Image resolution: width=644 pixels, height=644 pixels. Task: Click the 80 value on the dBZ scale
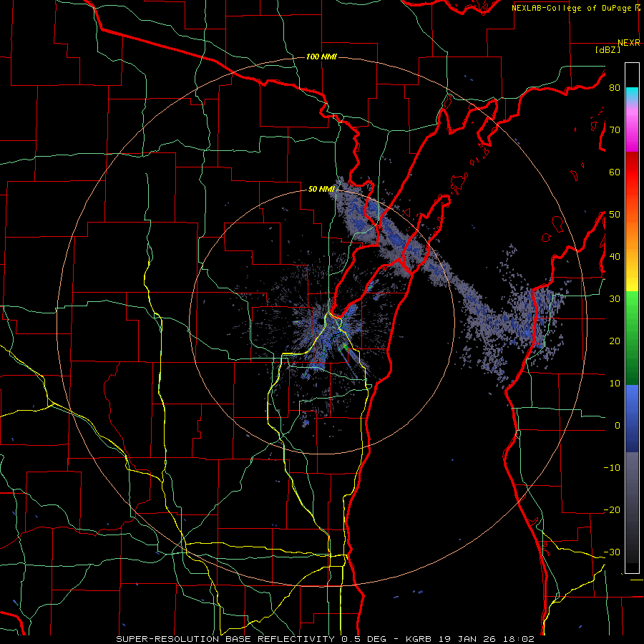tap(615, 87)
